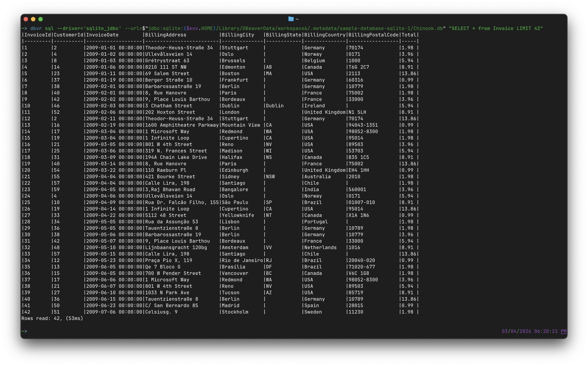
Task: Click the Stockholm city cell in last row
Action: (x=235, y=312)
